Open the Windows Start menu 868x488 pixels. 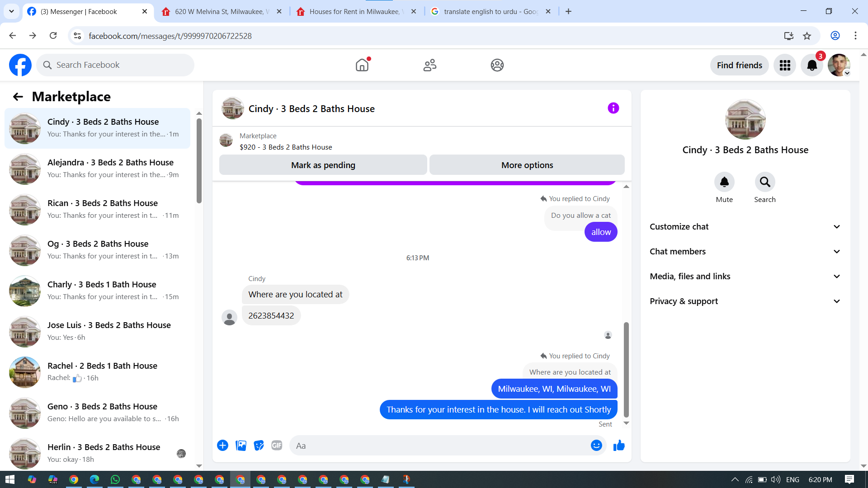10,479
